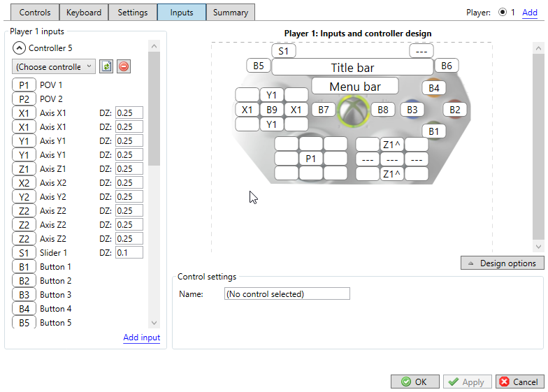Click the control Name text field
The width and height of the screenshot is (548, 392).
(x=287, y=294)
